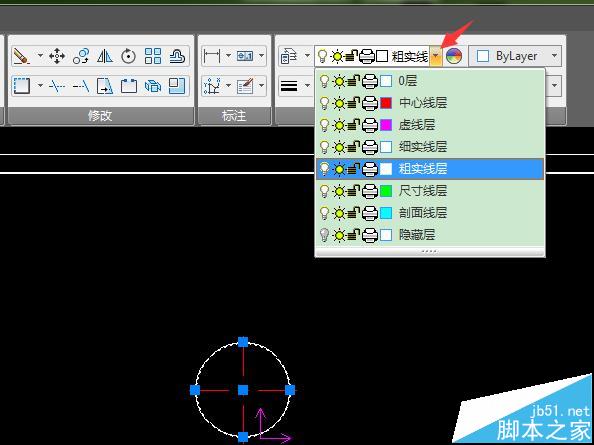Select the Erase tool with eraser icon
Viewport: 594px width, 445px height.
click(x=21, y=56)
